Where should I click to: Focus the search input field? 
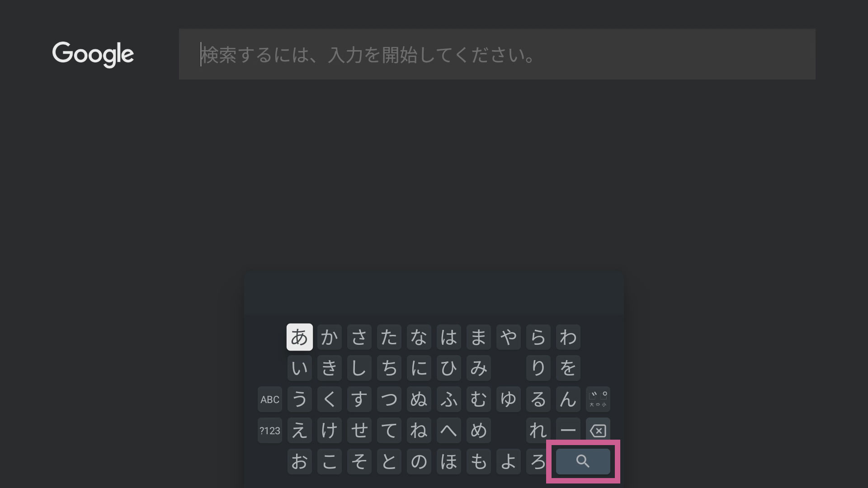coord(497,54)
